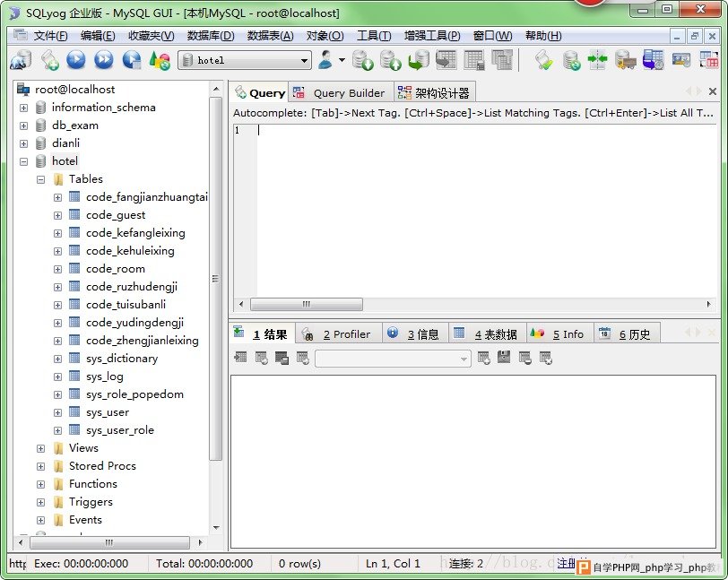This screenshot has width=728, height=580.
Task: Open the 3 信息 results tab
Action: coord(415,333)
